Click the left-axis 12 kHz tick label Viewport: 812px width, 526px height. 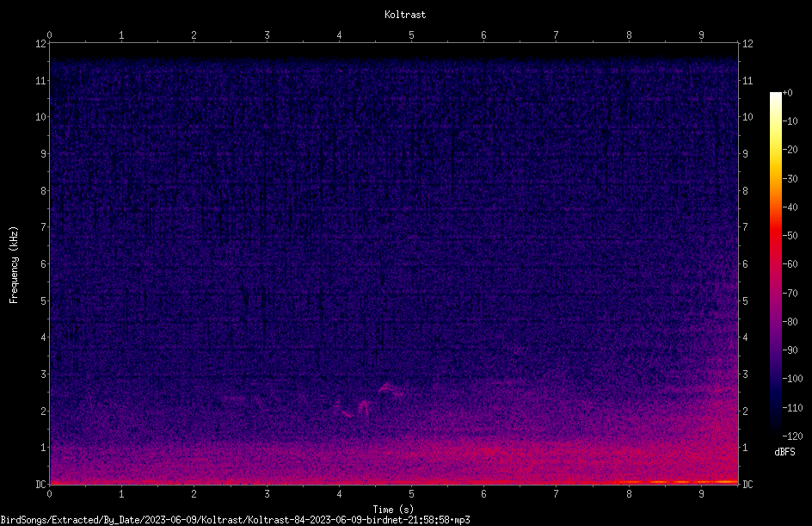41,44
